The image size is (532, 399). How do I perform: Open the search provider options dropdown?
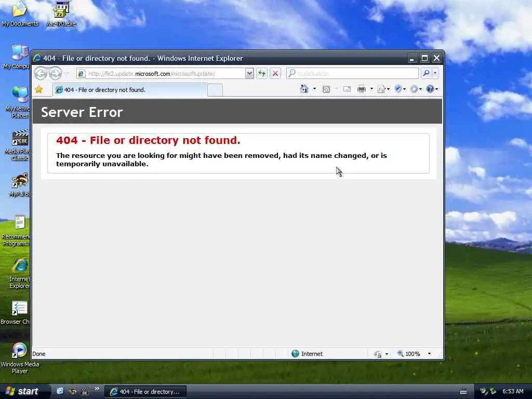(x=435, y=73)
